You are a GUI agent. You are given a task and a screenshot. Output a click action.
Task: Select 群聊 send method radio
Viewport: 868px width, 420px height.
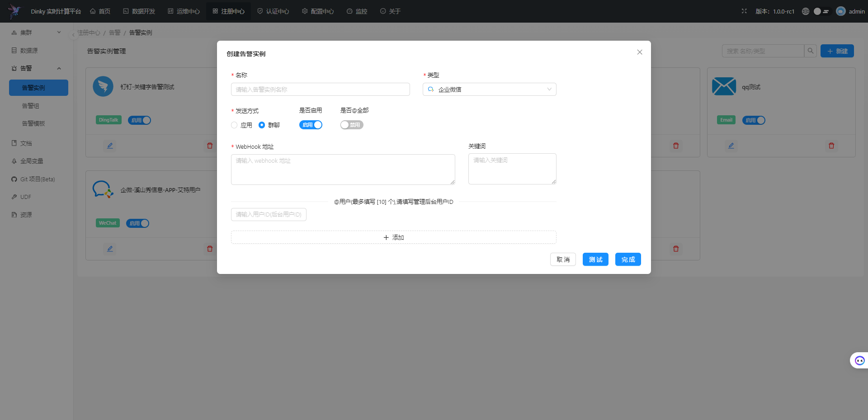point(262,125)
